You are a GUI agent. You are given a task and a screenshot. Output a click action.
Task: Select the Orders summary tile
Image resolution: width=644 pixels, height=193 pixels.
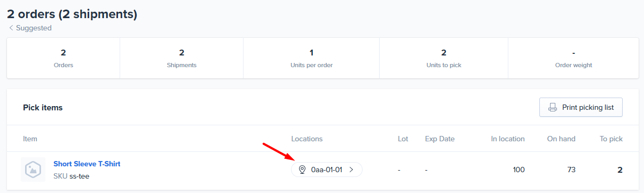(64, 58)
